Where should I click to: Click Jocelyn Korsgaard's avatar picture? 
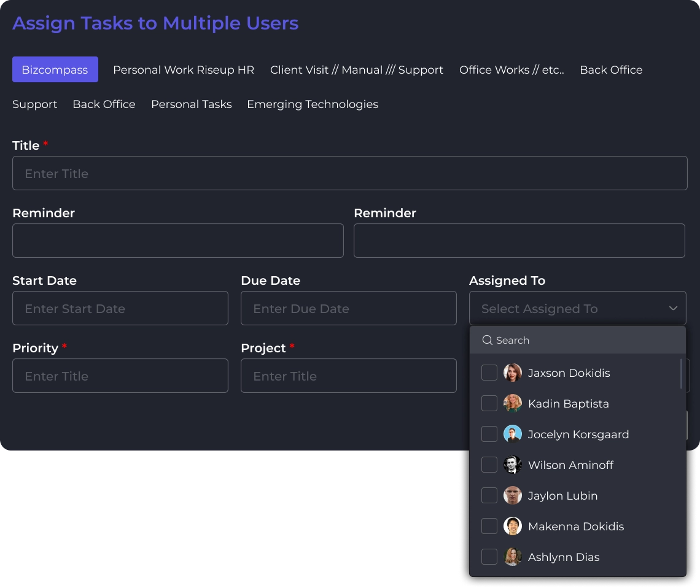coord(513,434)
